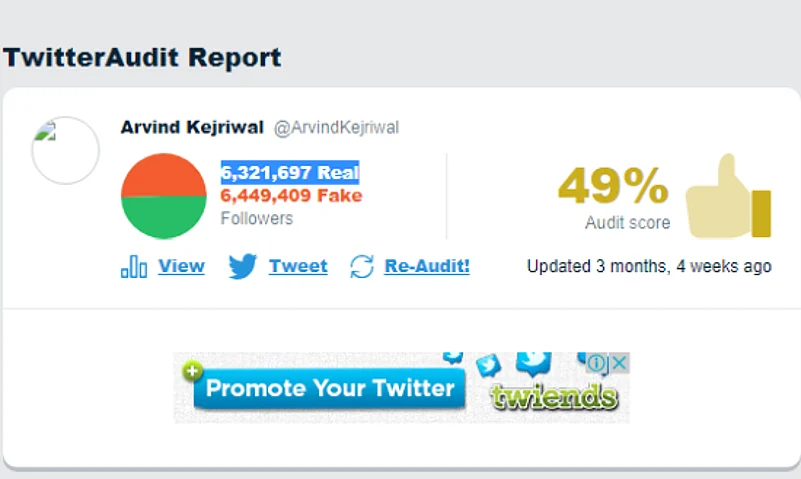Click the highlighted 6,321,697 Real text
The width and height of the screenshot is (801, 479).
[x=290, y=172]
